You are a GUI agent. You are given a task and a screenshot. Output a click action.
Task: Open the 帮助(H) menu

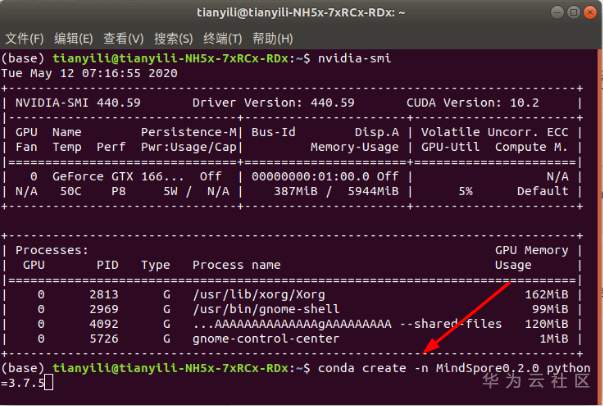(273, 39)
